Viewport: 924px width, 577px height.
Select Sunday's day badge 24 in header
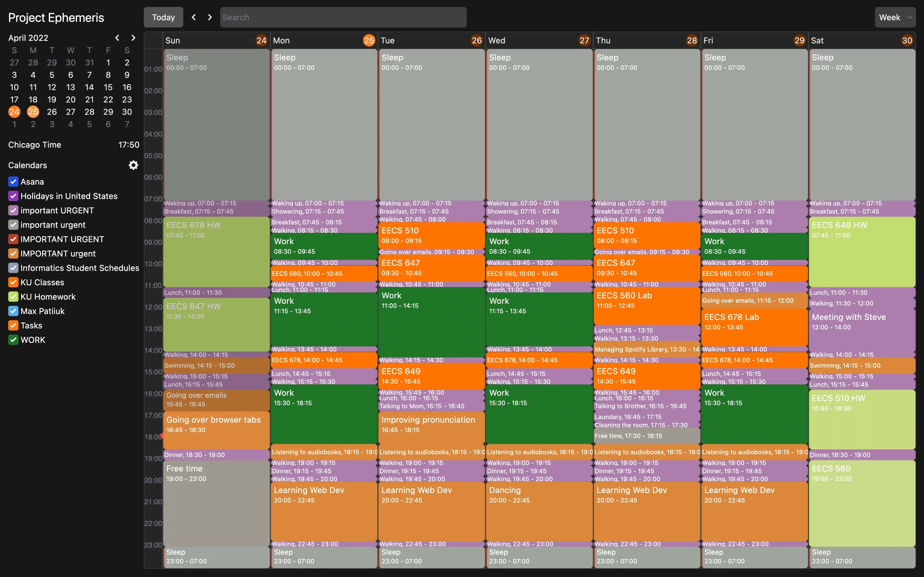coord(261,41)
